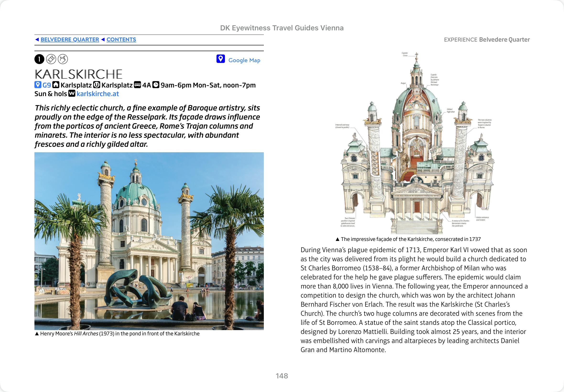Screen dimensions: 564x392
Task: Go back to Belvedere Quarter section
Action: [70, 39]
